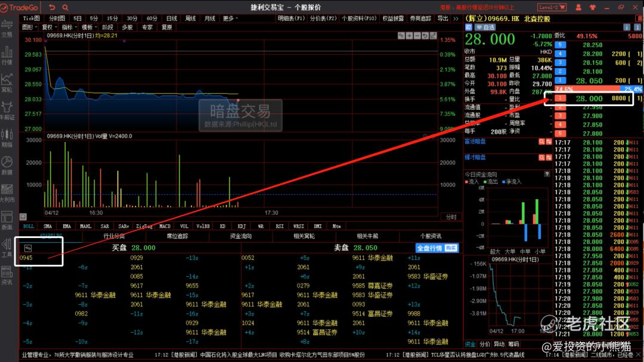The width and height of the screenshot is (644, 362).
Task: Click the info icon in quote header
Action: (626, 27)
